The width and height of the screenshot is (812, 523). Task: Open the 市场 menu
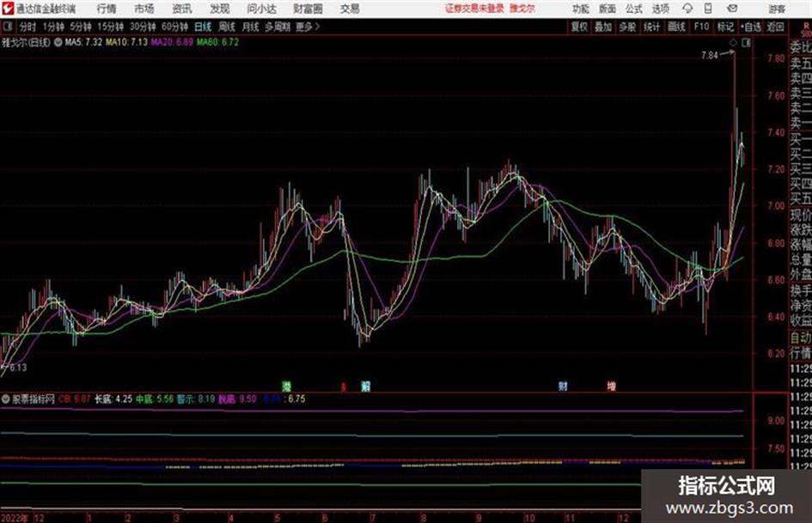tap(143, 9)
